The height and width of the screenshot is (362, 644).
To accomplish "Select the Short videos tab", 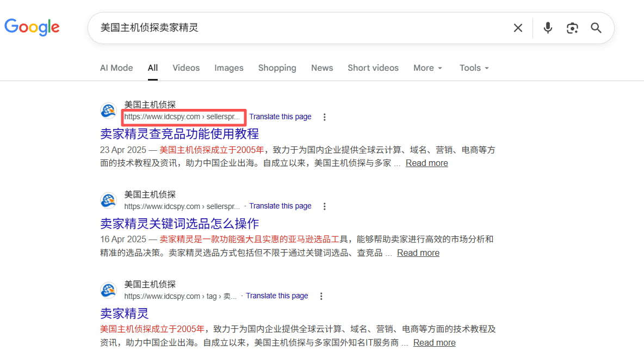I will [x=373, y=68].
